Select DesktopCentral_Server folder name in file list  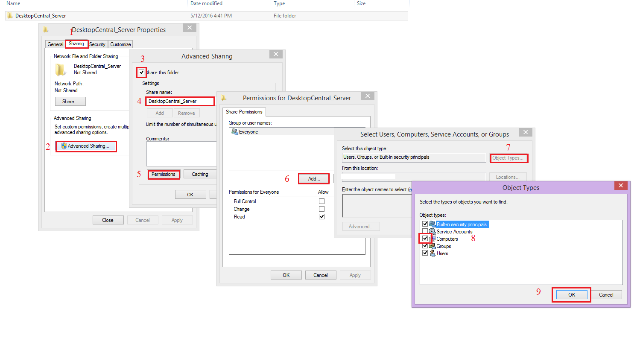click(x=41, y=16)
